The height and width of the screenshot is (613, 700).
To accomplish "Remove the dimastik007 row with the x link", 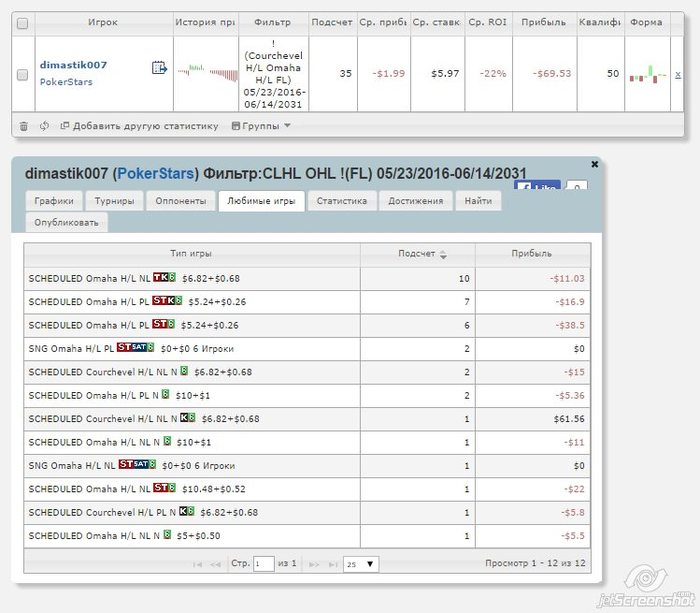I will tap(678, 75).
